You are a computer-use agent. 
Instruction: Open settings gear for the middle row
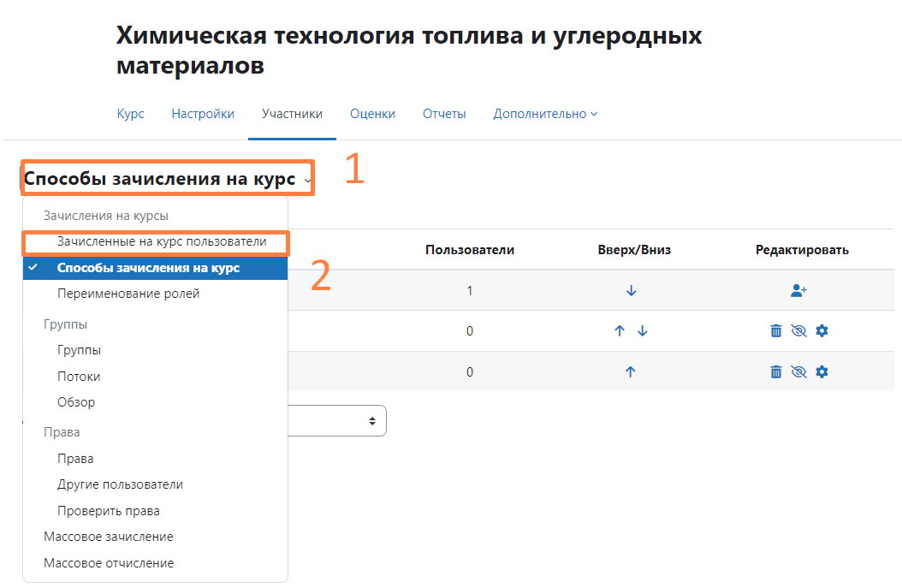coord(822,331)
